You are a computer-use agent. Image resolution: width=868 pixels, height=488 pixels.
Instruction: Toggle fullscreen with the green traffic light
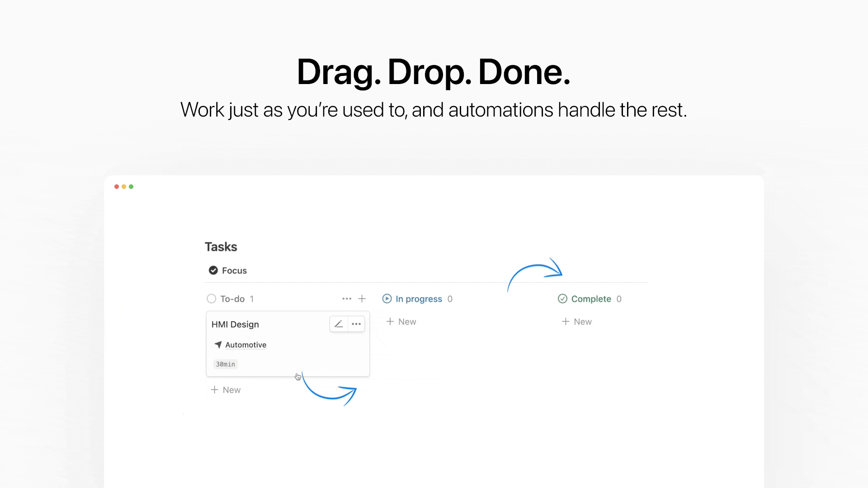click(131, 187)
